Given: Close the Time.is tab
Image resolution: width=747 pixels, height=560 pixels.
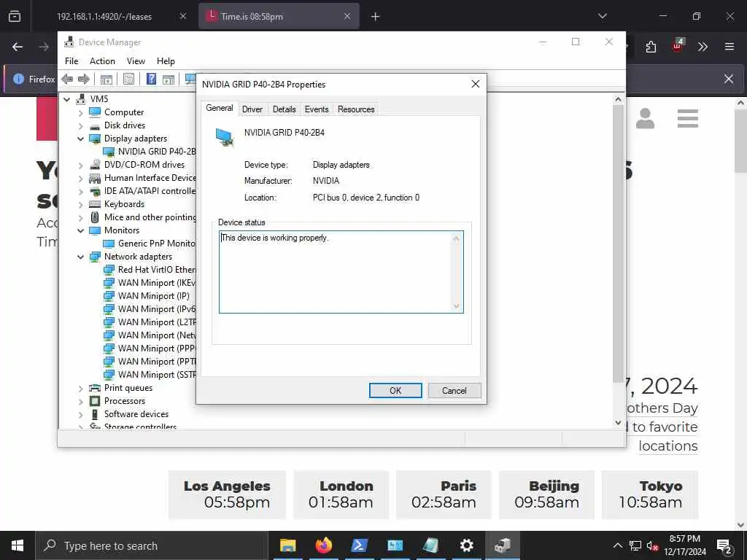Looking at the screenshot, I should 347,16.
